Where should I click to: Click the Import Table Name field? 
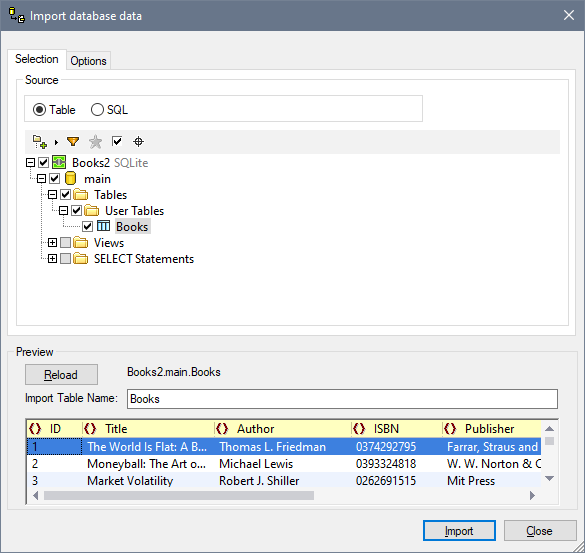pos(342,399)
